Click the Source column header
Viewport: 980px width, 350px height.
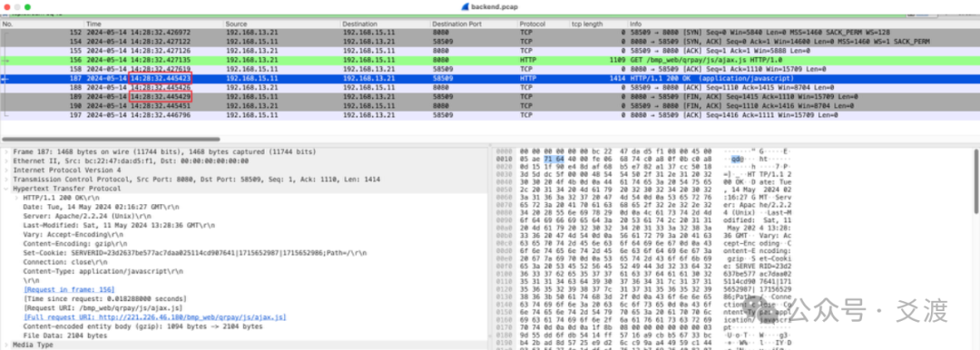coord(282,24)
